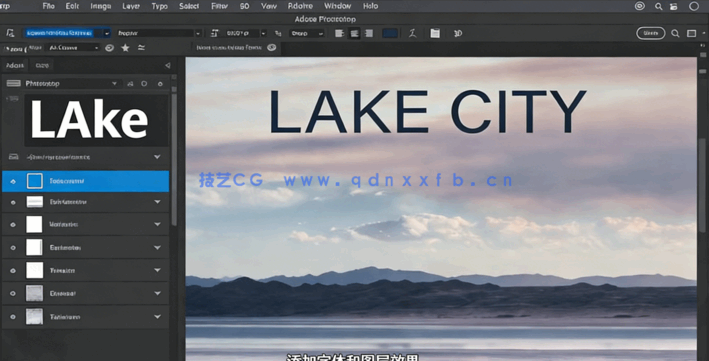Select the blue thumbnail of the highlighted layer
Image resolution: width=709 pixels, height=361 pixels.
pos(35,181)
